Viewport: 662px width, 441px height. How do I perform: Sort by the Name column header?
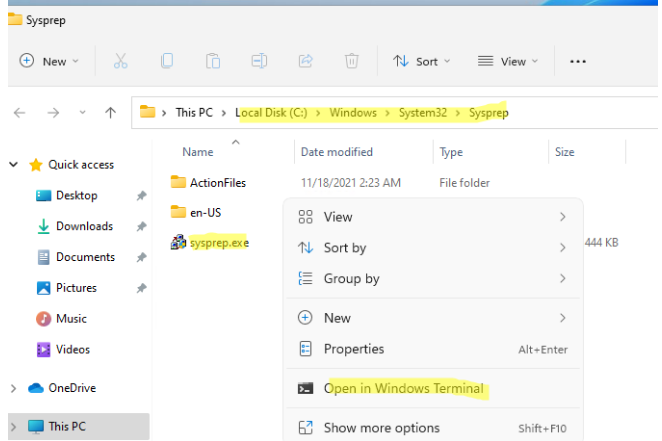pos(198,152)
